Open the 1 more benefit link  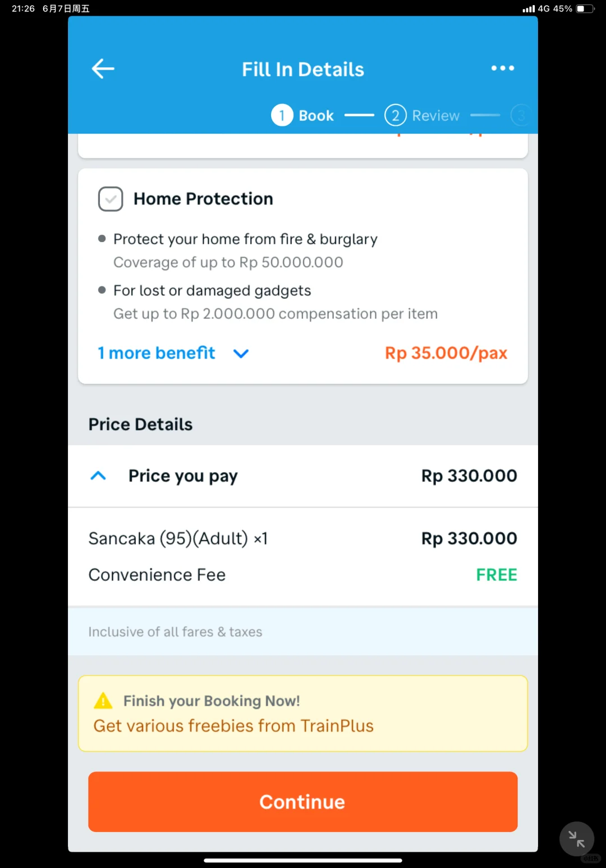(x=157, y=353)
